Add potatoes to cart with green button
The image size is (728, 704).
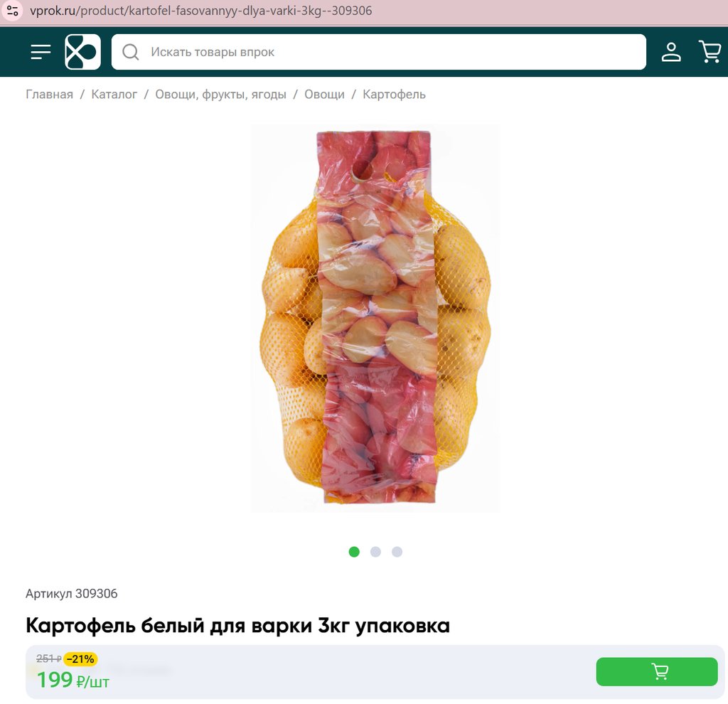point(656,671)
